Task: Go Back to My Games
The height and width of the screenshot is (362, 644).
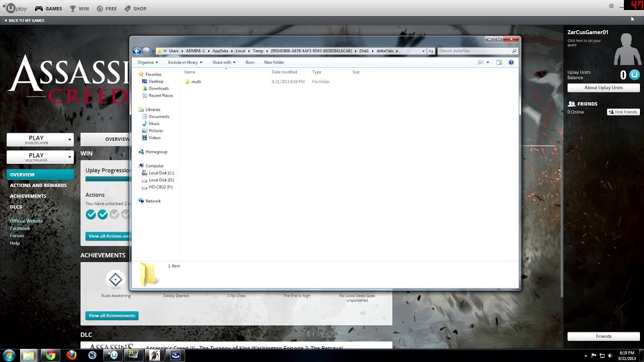Action: (24, 21)
